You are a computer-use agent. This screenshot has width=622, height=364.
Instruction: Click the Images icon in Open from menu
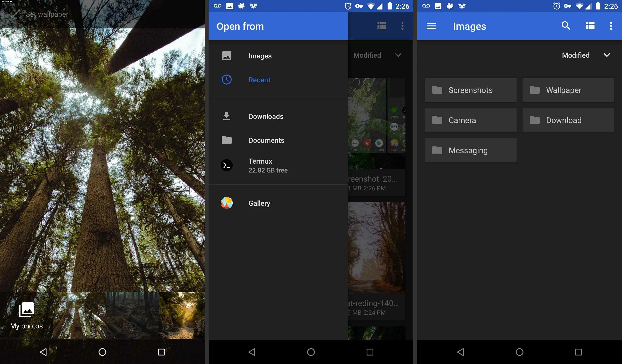click(x=226, y=56)
